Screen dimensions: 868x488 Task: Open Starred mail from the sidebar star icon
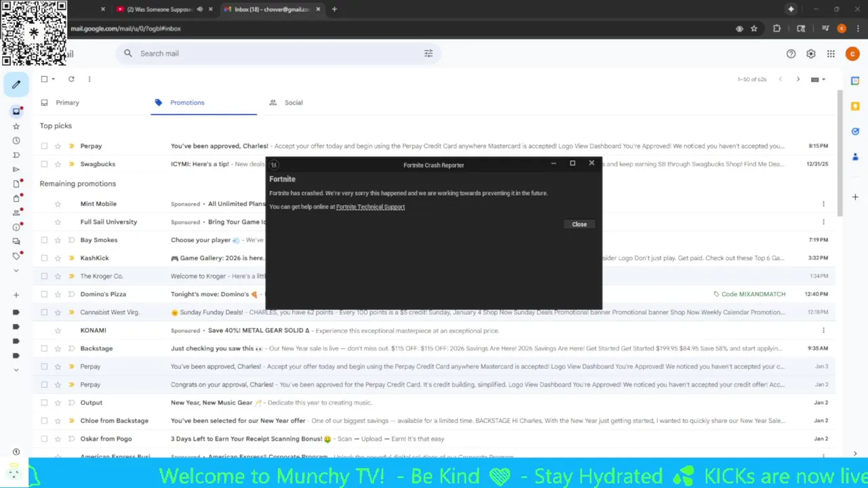(x=16, y=126)
